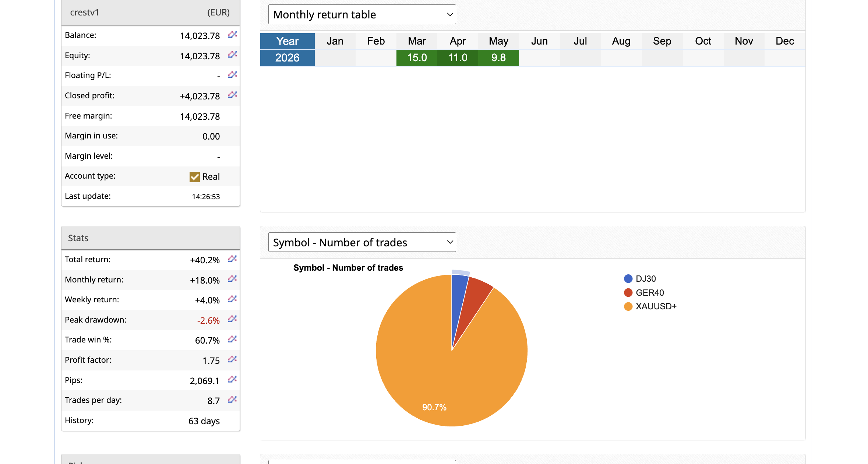Click the May 9.8 return cell
Viewport: 868px width, 464px height.
498,58
